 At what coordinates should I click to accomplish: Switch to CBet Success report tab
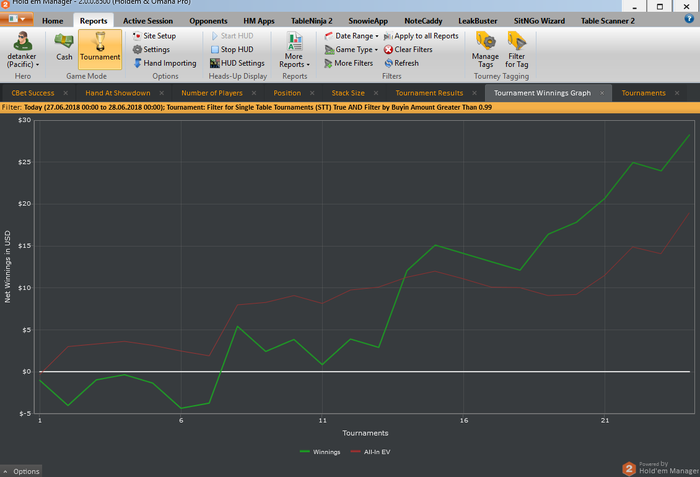[33, 93]
